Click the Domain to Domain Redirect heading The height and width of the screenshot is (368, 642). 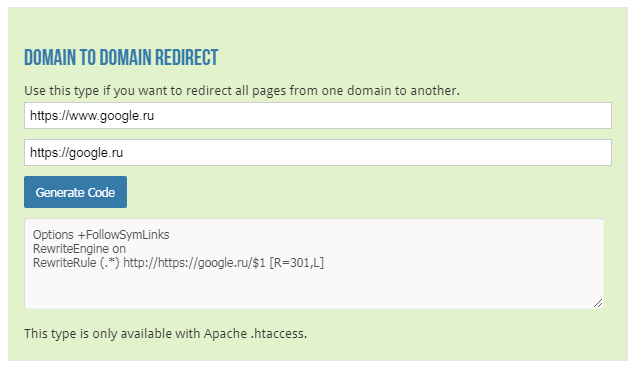(x=121, y=57)
